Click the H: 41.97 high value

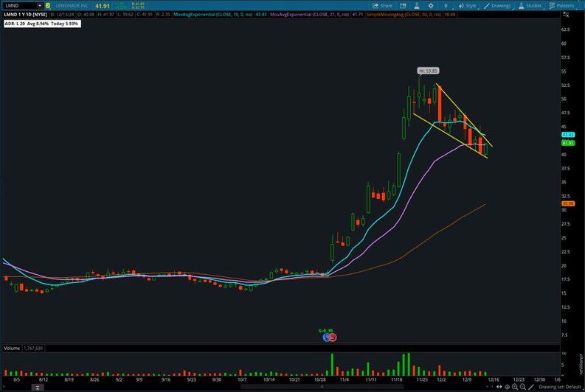tap(105, 15)
